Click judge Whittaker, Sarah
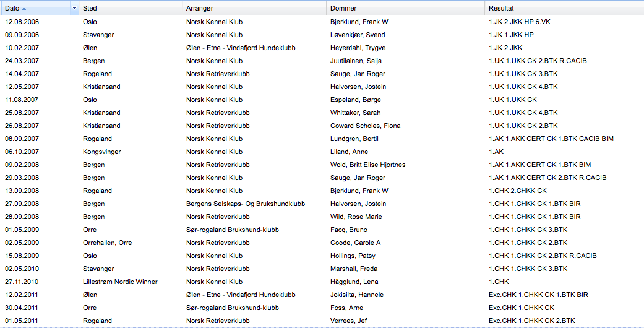This screenshot has width=644, height=328. (355, 113)
